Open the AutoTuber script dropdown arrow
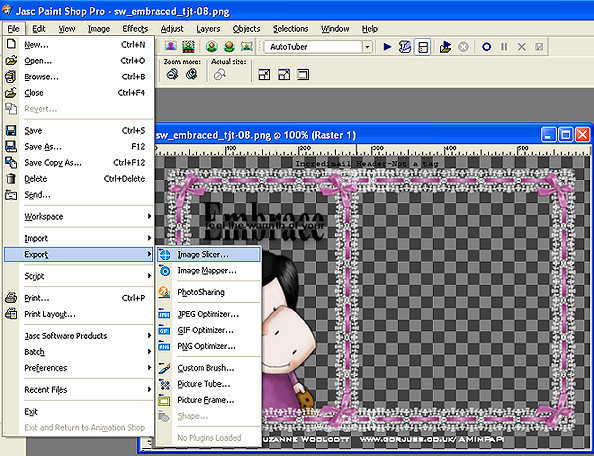 tap(367, 47)
